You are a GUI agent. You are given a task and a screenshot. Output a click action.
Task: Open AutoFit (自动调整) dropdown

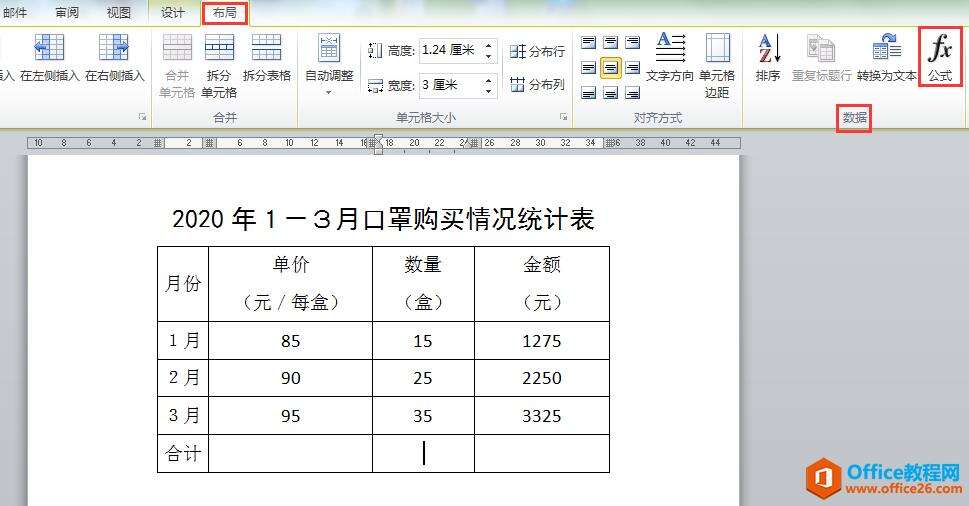[329, 64]
